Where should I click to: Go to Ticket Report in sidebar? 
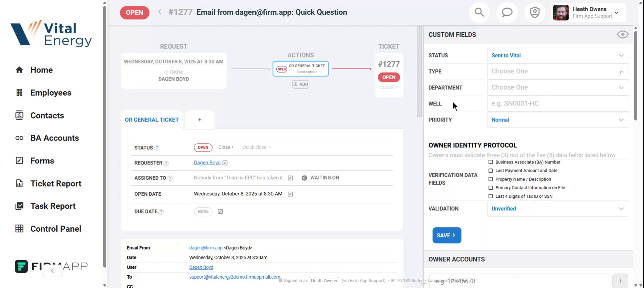pyautogui.click(x=56, y=184)
